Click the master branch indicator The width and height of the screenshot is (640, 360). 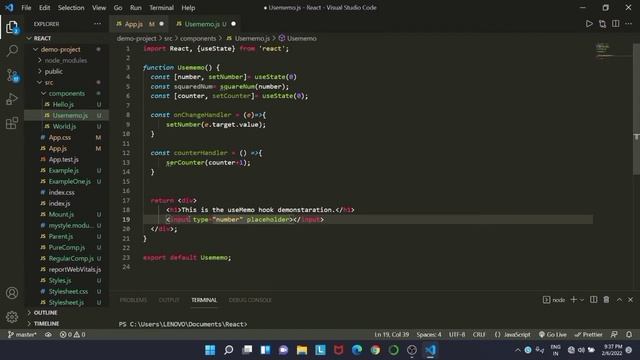(22, 334)
